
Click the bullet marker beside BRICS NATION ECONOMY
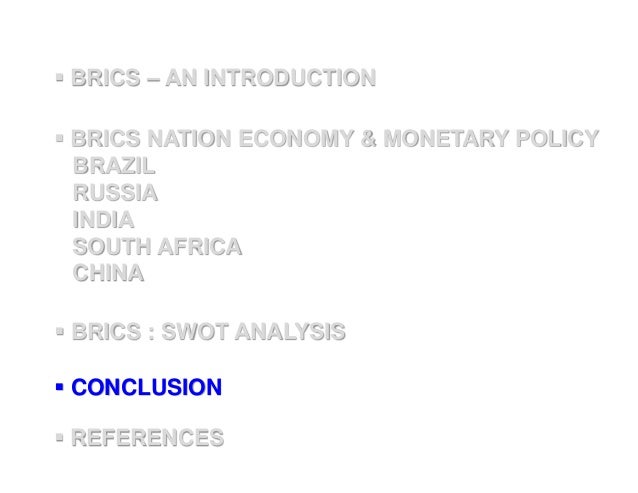coord(60,138)
